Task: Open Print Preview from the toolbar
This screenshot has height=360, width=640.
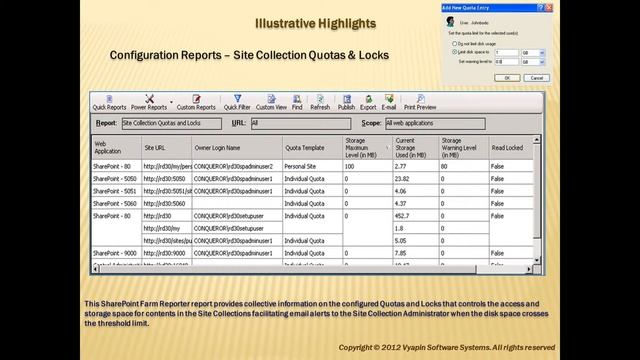Action: (x=420, y=102)
